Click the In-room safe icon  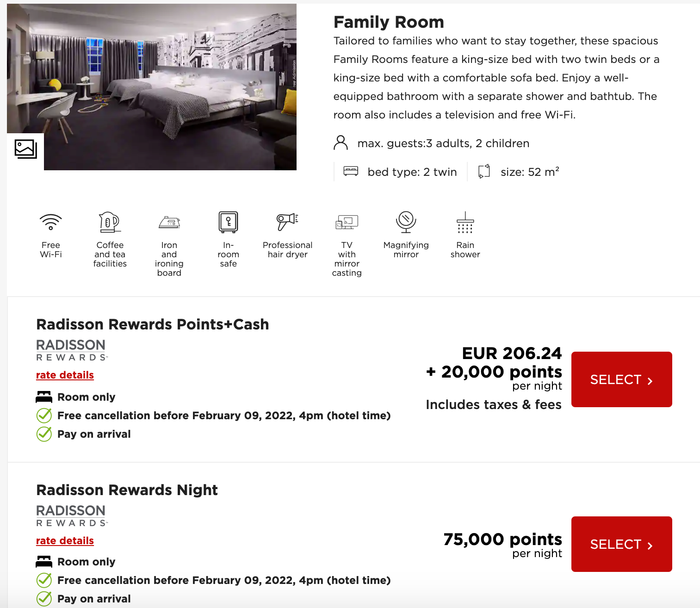[x=228, y=222]
